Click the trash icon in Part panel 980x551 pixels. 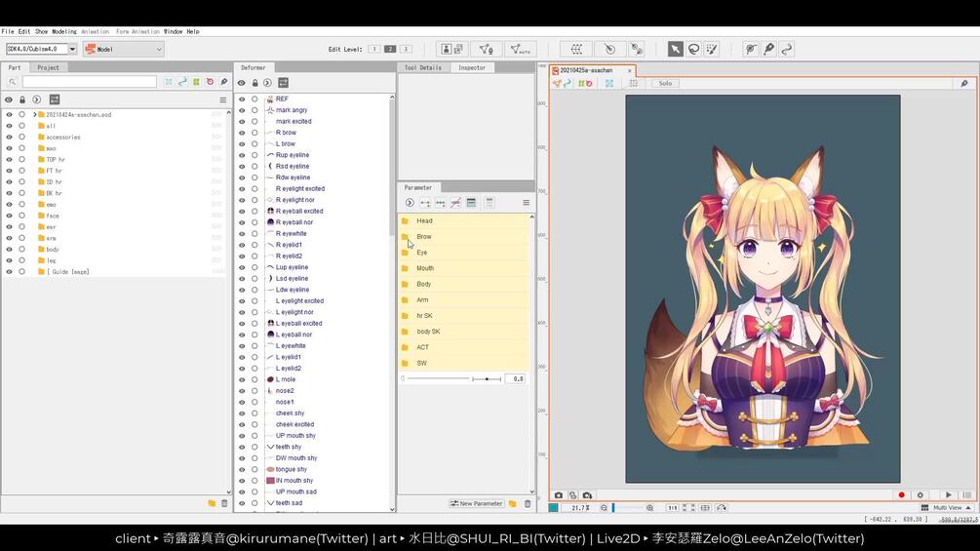pos(224,503)
